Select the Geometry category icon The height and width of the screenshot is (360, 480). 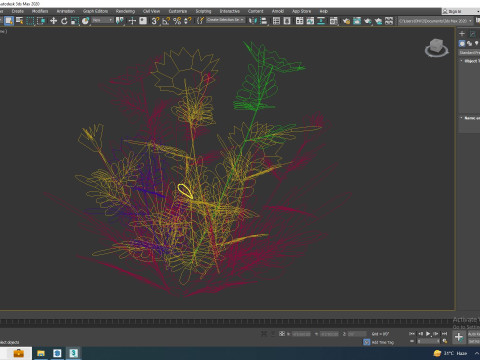[462, 43]
